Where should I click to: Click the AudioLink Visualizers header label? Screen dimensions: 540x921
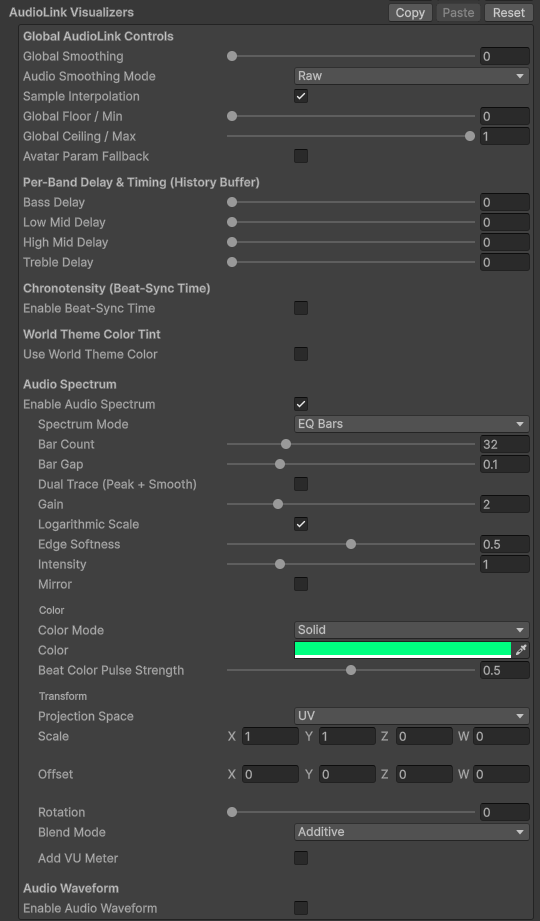pos(71,12)
